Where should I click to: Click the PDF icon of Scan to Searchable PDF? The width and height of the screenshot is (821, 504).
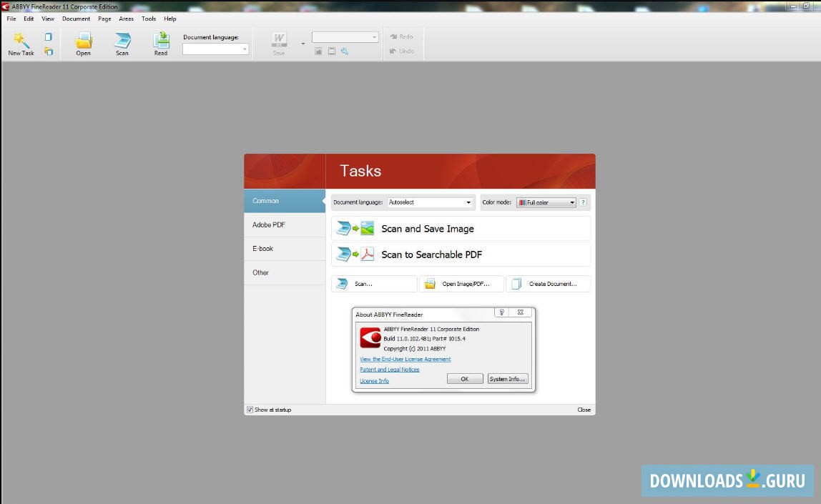(368, 255)
